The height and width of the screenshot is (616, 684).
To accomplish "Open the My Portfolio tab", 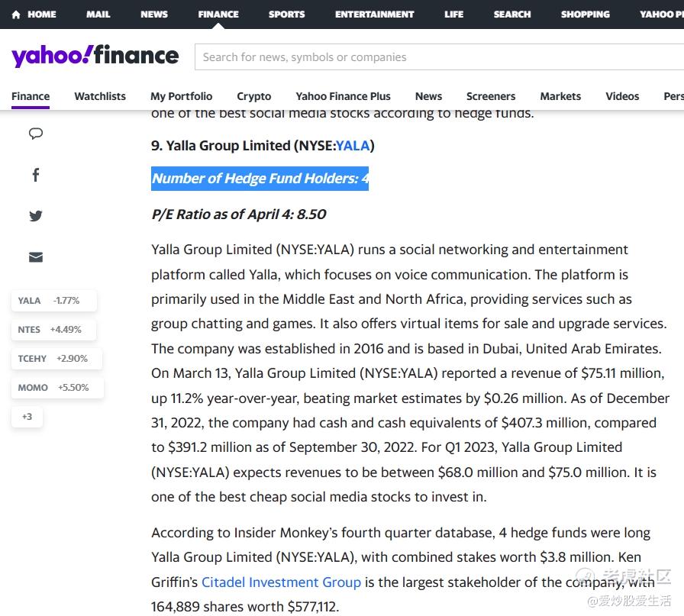I will [x=182, y=96].
